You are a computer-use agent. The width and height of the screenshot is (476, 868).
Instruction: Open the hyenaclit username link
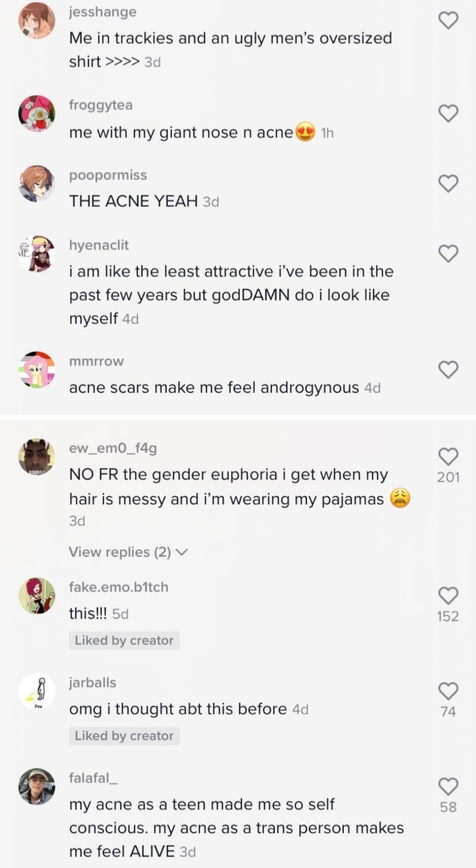[x=99, y=245]
